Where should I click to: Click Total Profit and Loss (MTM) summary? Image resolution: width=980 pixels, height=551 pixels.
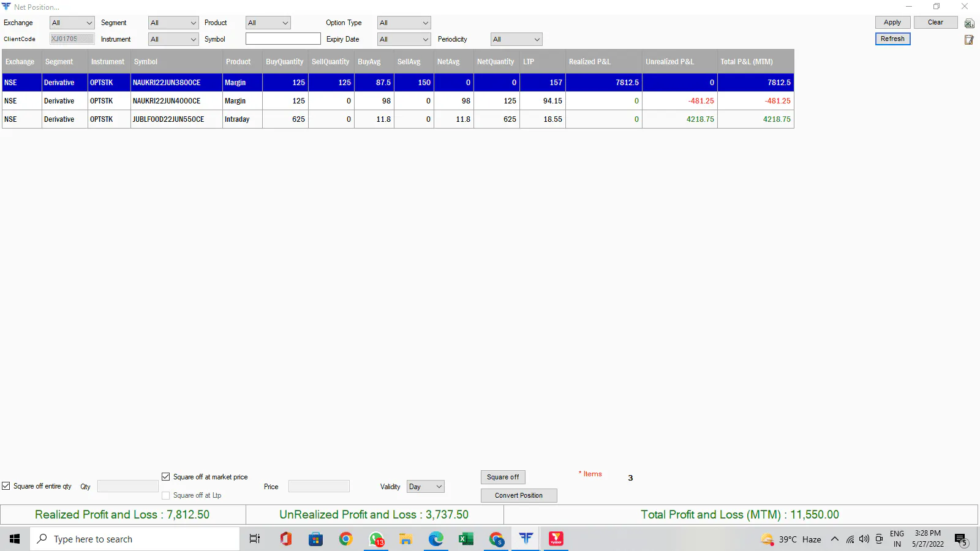740,515
